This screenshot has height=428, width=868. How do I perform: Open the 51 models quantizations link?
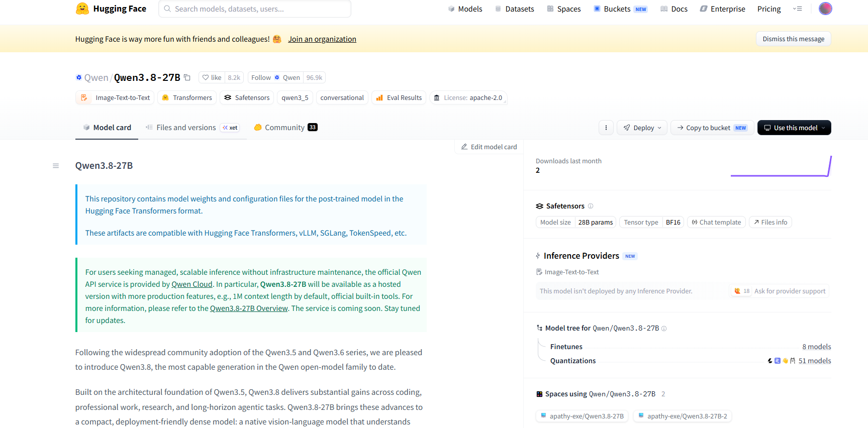click(815, 361)
